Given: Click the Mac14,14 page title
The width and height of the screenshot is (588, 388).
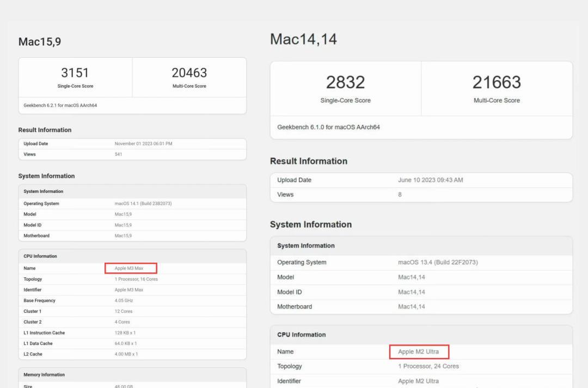Looking at the screenshot, I should tap(303, 39).
